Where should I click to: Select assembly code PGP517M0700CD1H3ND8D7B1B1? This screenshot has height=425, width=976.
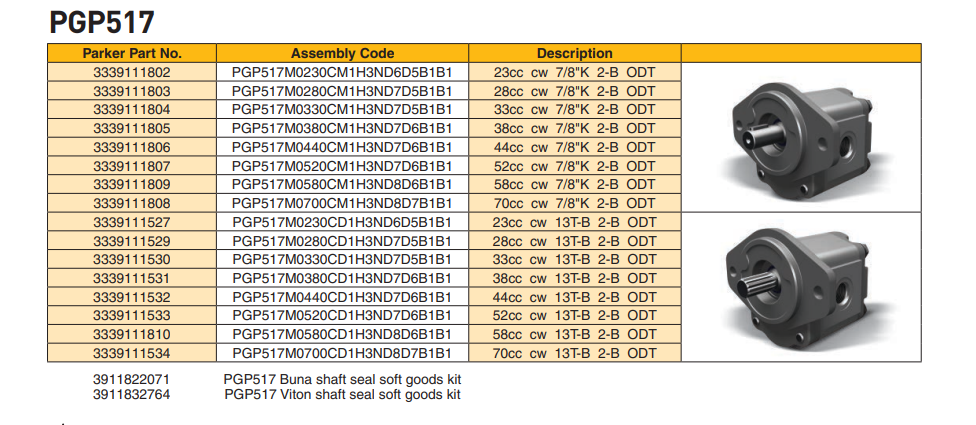click(x=342, y=353)
